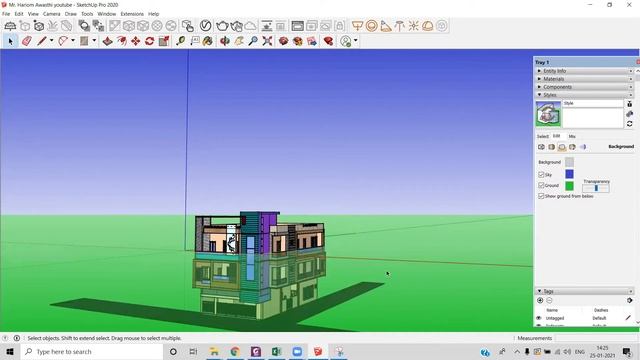Toggle the Sky checkbox
The height and width of the screenshot is (360, 640).
pyautogui.click(x=541, y=175)
